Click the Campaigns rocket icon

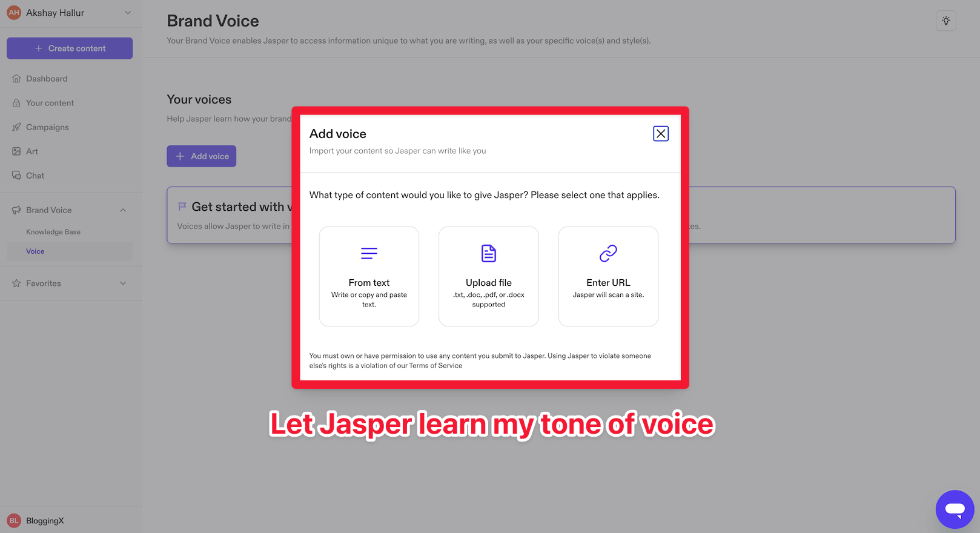click(16, 127)
